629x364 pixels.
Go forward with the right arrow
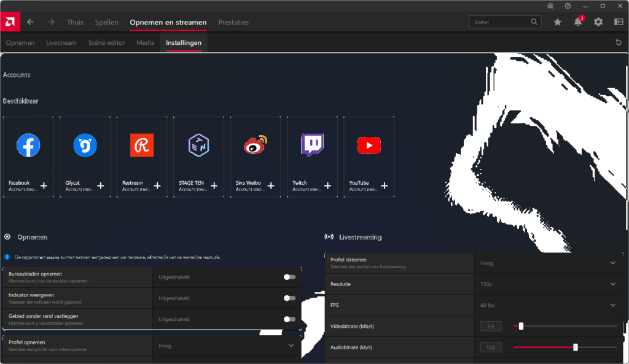pyautogui.click(x=51, y=22)
